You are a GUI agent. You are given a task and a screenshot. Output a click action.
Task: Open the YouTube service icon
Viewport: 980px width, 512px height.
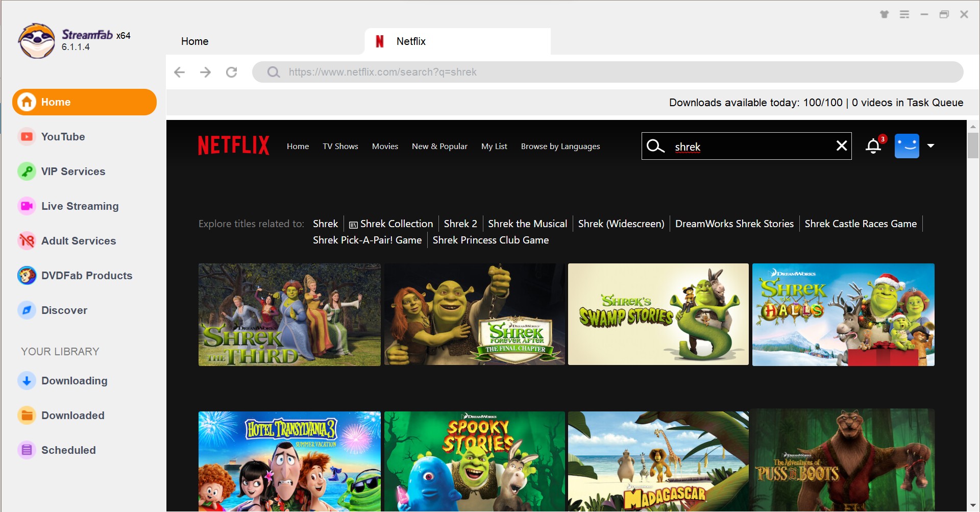pyautogui.click(x=27, y=137)
